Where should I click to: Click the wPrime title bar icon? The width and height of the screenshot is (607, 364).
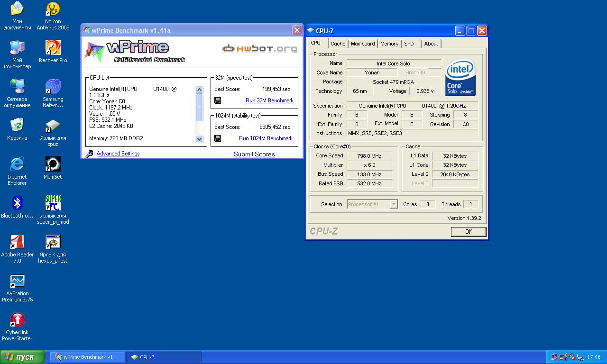pos(86,30)
